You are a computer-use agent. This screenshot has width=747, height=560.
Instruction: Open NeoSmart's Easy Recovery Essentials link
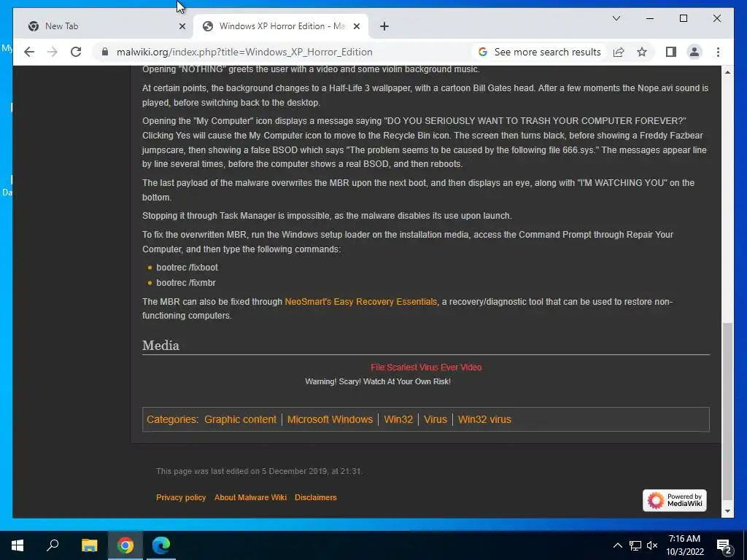pos(360,301)
